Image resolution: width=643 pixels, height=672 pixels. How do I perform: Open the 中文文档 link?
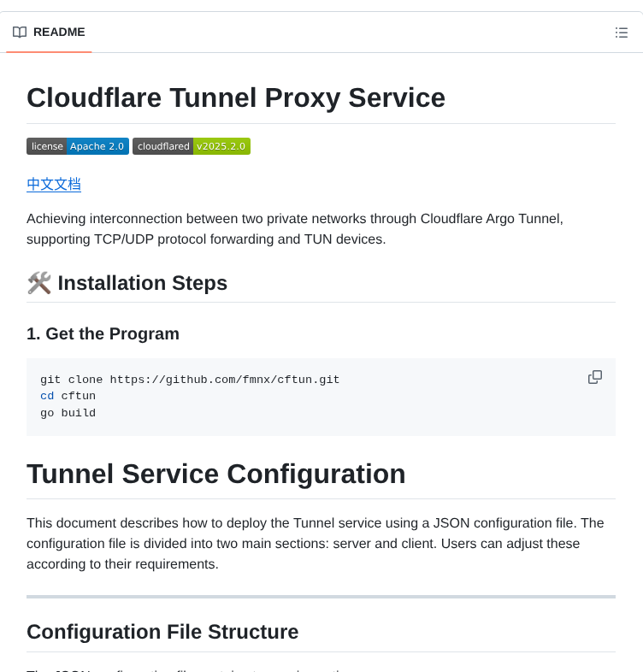click(54, 185)
